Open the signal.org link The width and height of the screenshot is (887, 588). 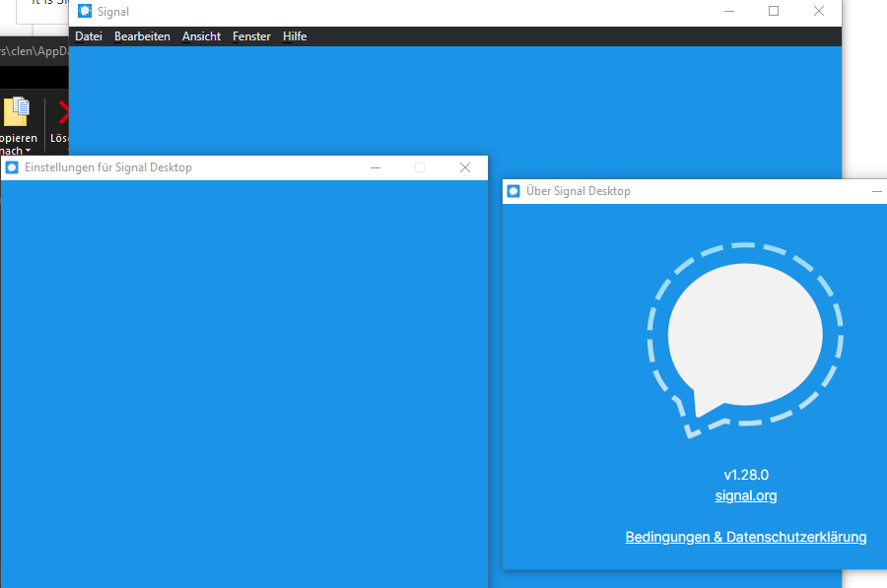746,495
